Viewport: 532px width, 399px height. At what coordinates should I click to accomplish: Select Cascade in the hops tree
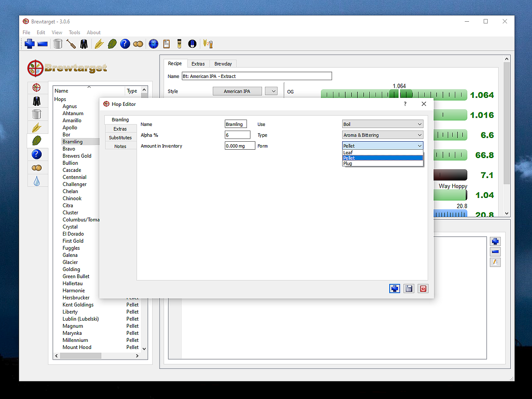(x=72, y=170)
